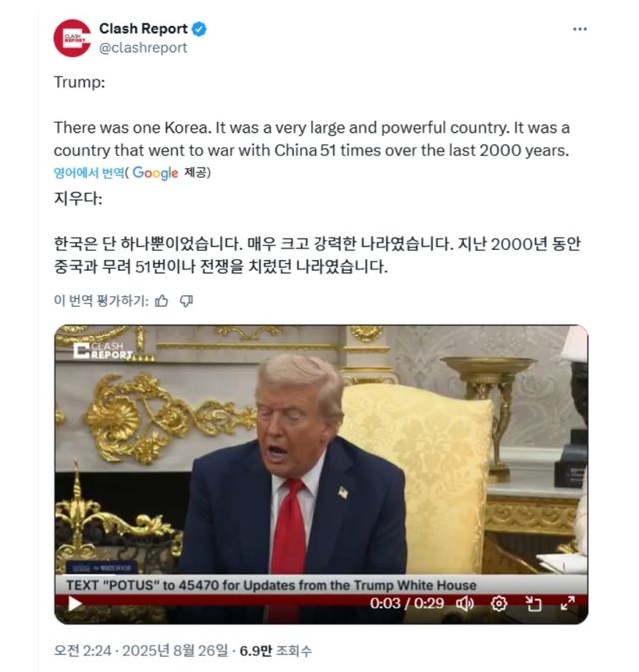Image resolution: width=639 pixels, height=672 pixels.
Task: Seek along the video progress bar
Action: (x=321, y=595)
